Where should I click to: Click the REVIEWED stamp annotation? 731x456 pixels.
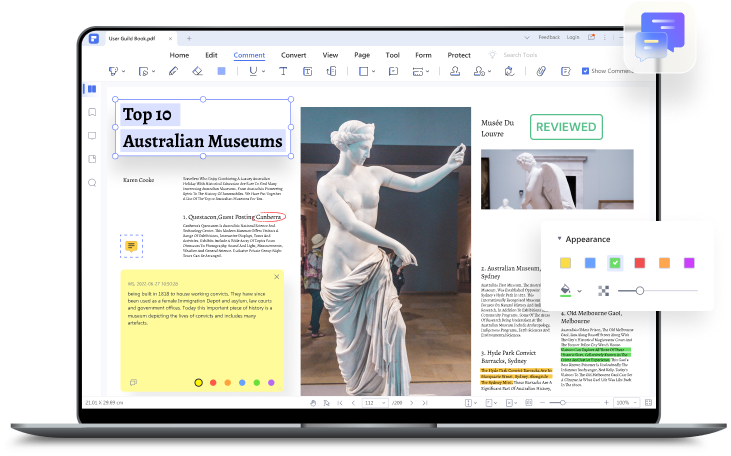566,127
